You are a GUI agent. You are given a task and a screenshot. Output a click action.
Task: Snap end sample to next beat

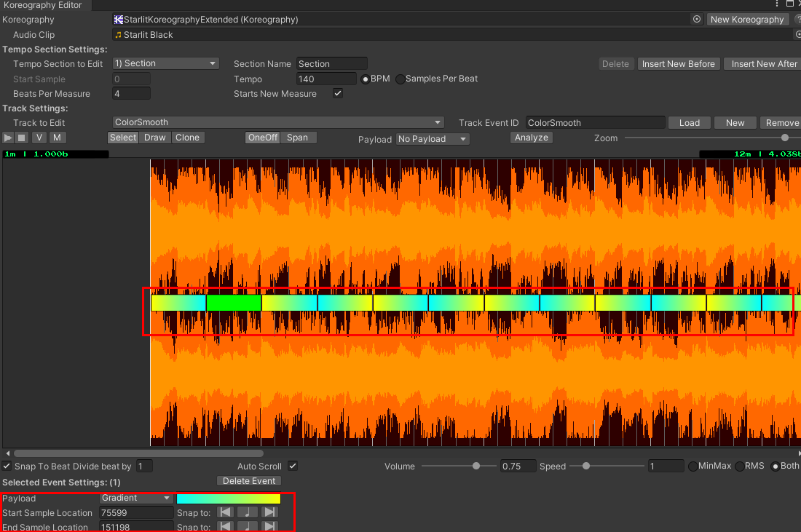click(x=269, y=526)
